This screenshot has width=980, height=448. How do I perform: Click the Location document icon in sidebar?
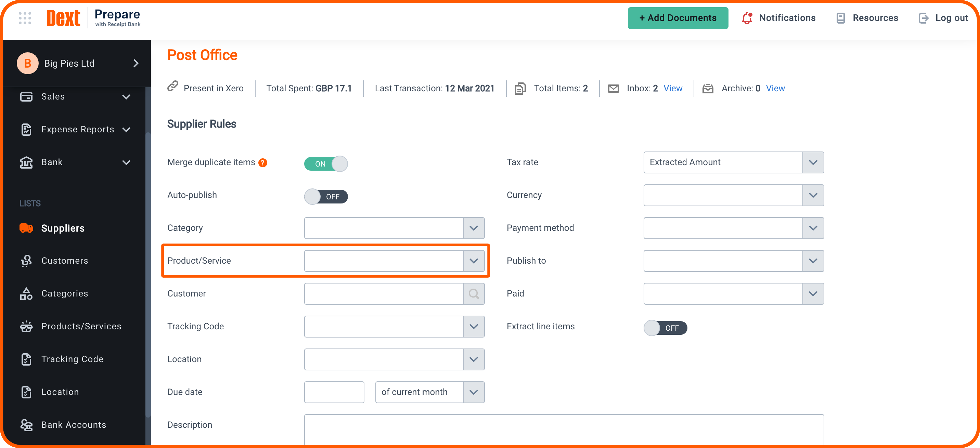pos(26,392)
